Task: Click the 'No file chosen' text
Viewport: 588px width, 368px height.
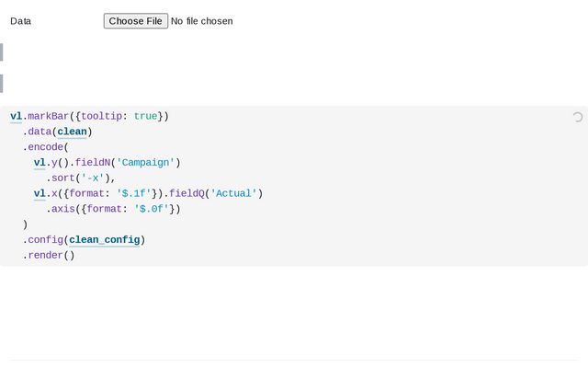Action: coord(202,20)
